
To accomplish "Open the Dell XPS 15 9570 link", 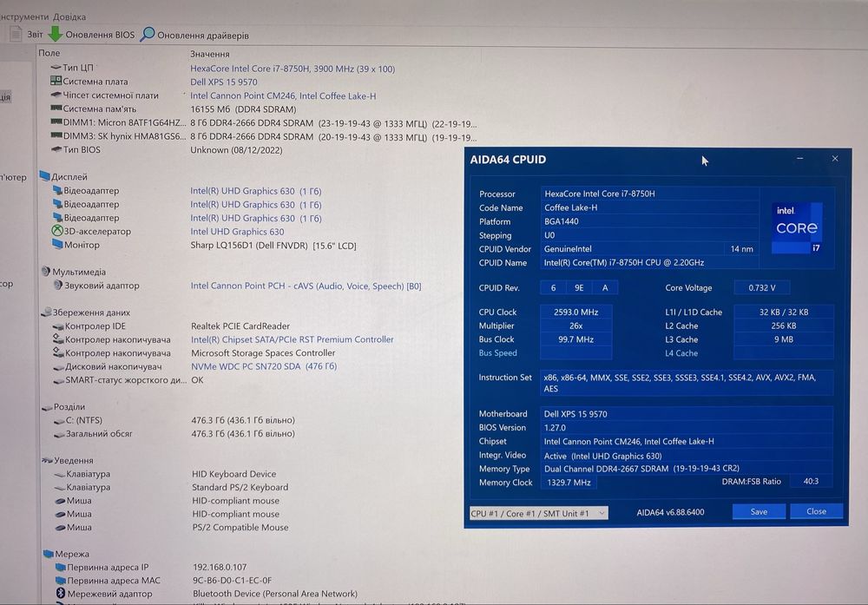I will (x=224, y=82).
